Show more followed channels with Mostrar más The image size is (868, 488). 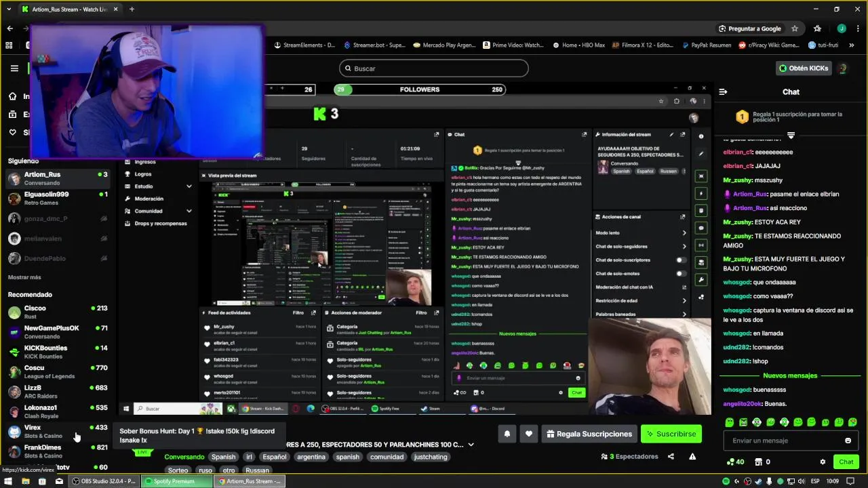[x=24, y=277]
